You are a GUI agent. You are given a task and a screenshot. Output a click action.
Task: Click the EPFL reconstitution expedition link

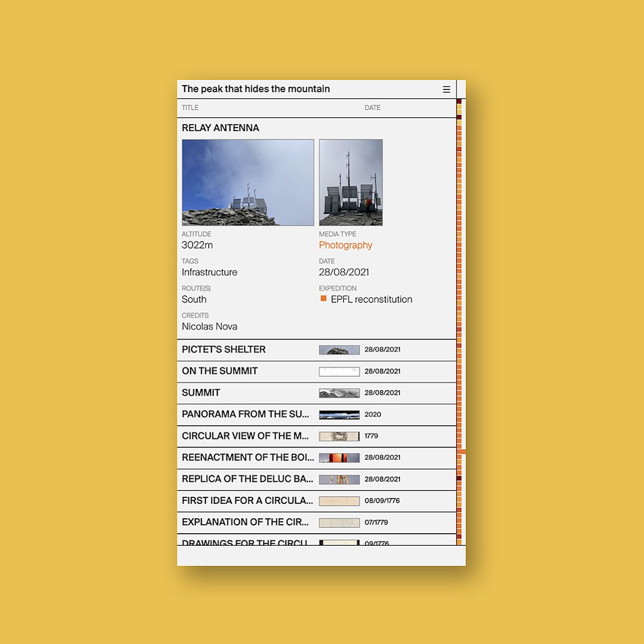(x=371, y=300)
